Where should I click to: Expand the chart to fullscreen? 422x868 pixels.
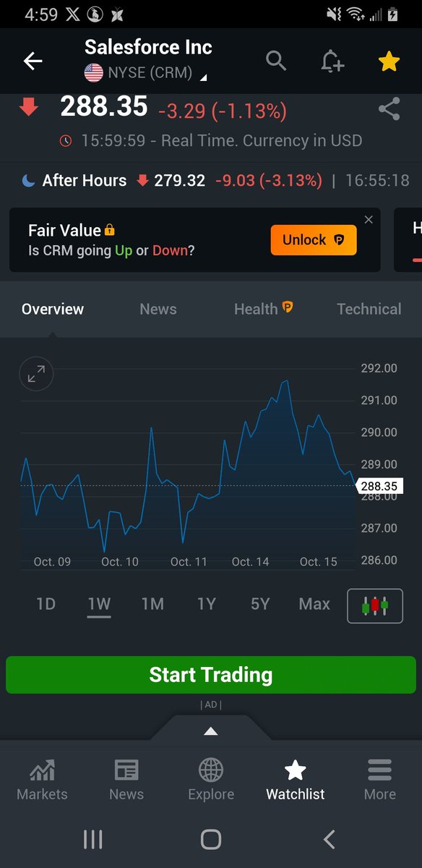coord(36,374)
